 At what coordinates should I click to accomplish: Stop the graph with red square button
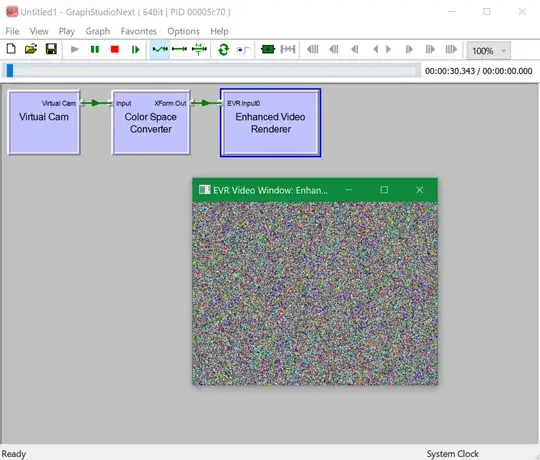[x=115, y=50]
